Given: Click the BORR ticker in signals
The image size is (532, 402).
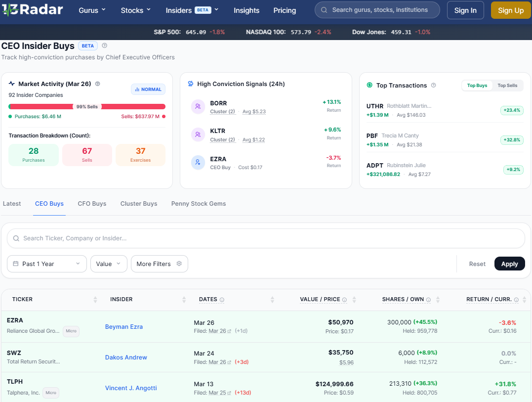Looking at the screenshot, I should (218, 103).
